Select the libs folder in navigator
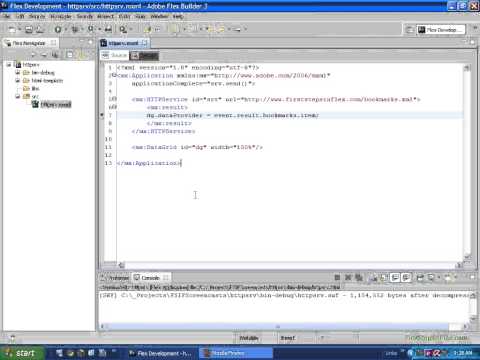480x360 pixels. pyautogui.click(x=31, y=88)
